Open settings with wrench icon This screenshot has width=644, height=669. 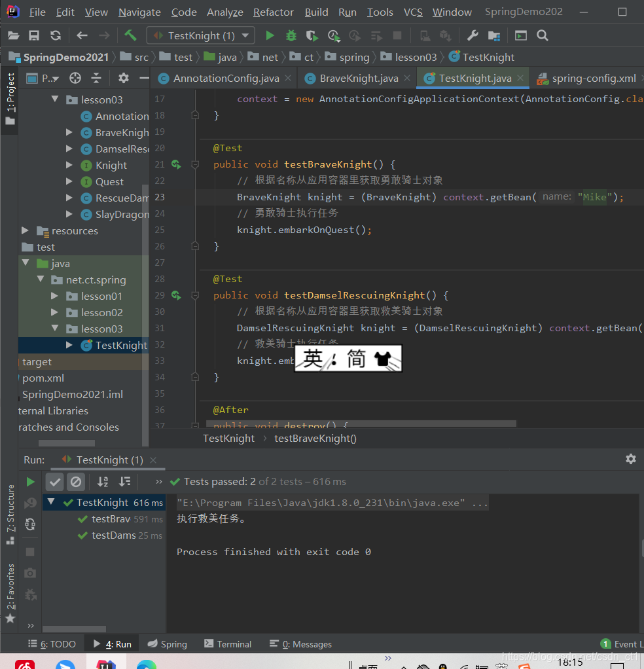tap(472, 35)
